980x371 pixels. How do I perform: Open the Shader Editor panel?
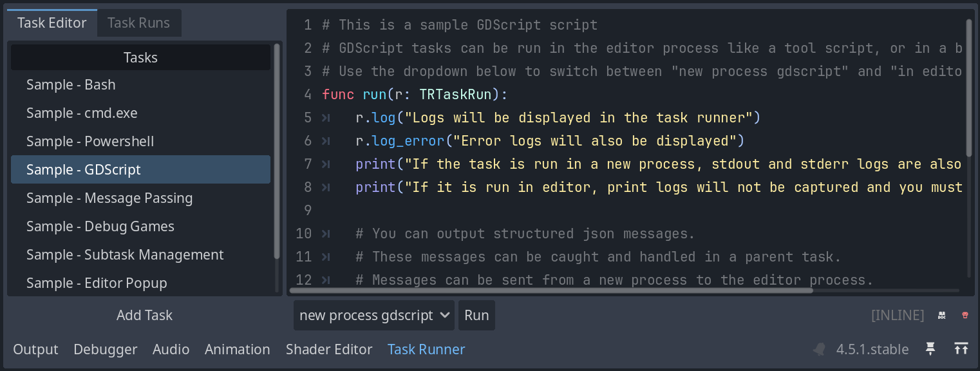(329, 348)
